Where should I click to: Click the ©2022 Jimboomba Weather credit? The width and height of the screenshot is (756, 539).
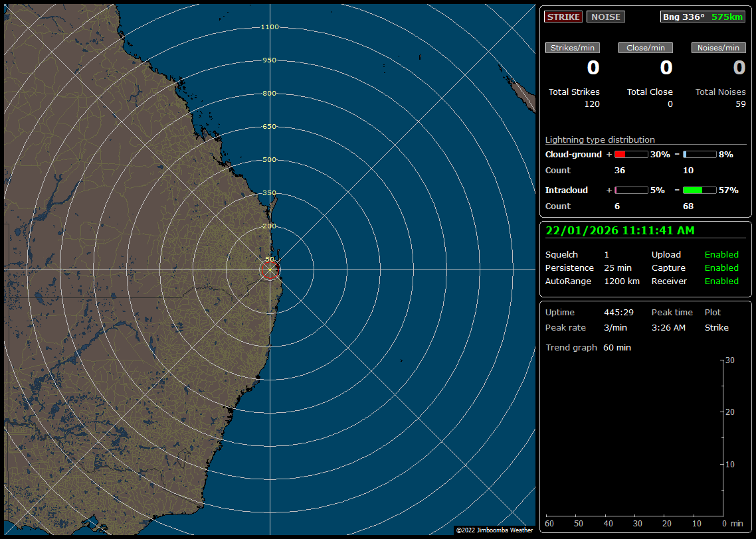pos(495,530)
